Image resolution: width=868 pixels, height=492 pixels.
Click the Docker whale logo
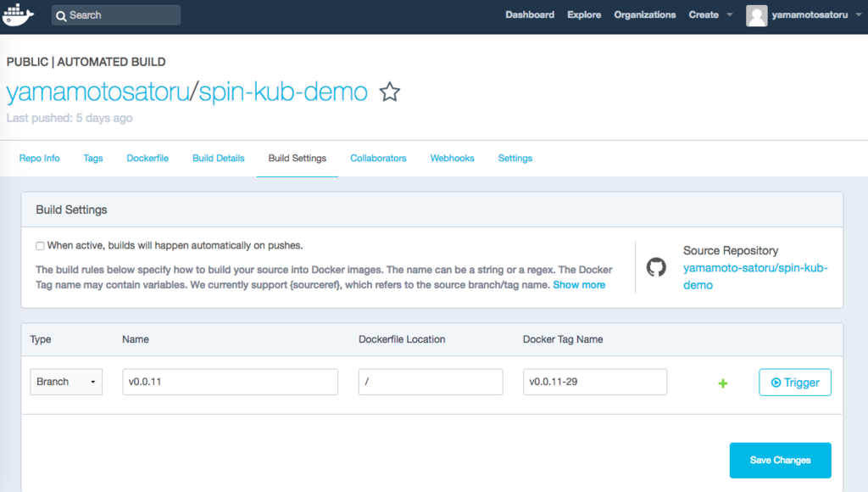click(x=18, y=15)
